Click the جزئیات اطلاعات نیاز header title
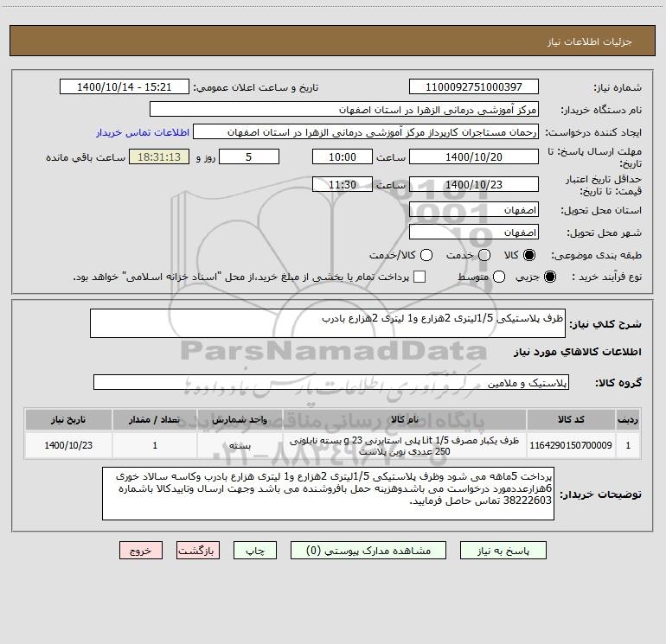 pyautogui.click(x=590, y=41)
